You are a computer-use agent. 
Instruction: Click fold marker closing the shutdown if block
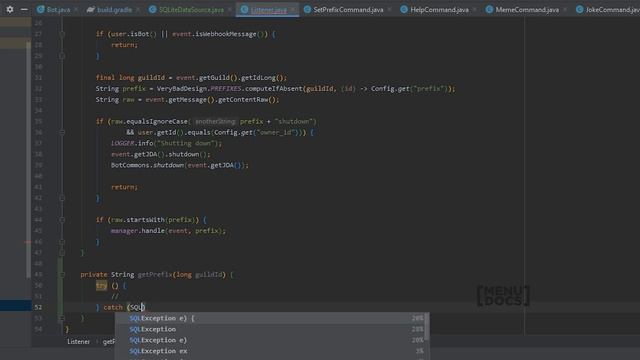coord(62,198)
